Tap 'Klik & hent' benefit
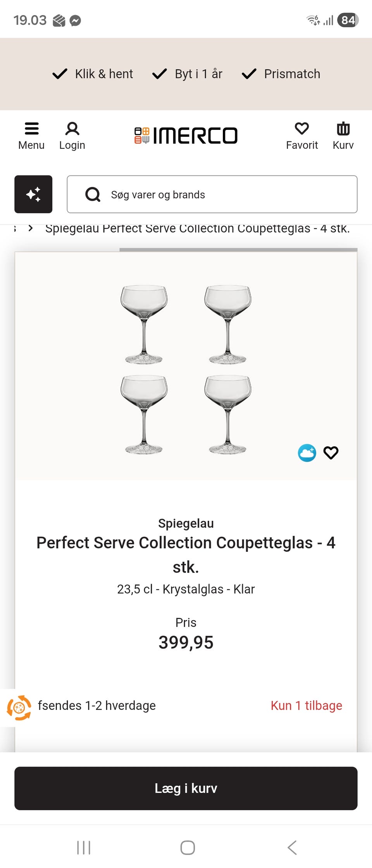Image resolution: width=372 pixels, height=868 pixels. pyautogui.click(x=93, y=74)
